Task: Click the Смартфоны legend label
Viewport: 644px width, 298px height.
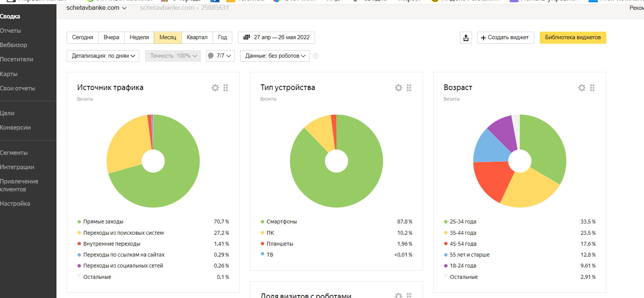Action: pyautogui.click(x=282, y=222)
